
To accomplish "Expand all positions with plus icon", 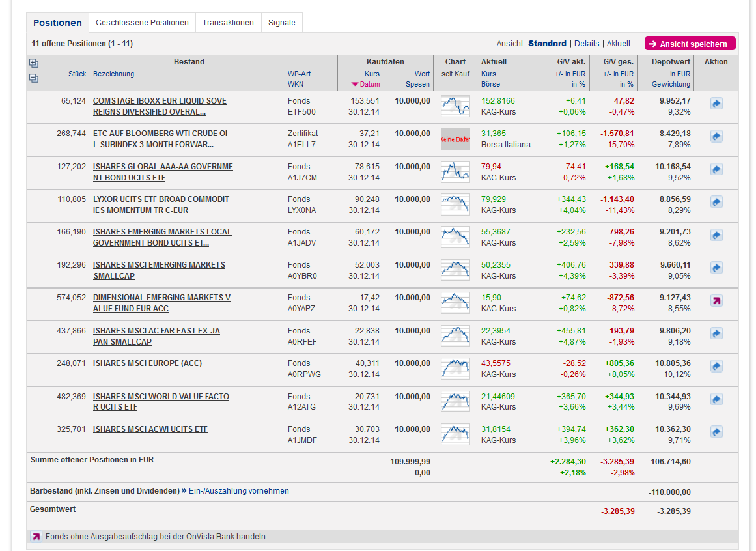I will 34,63.
